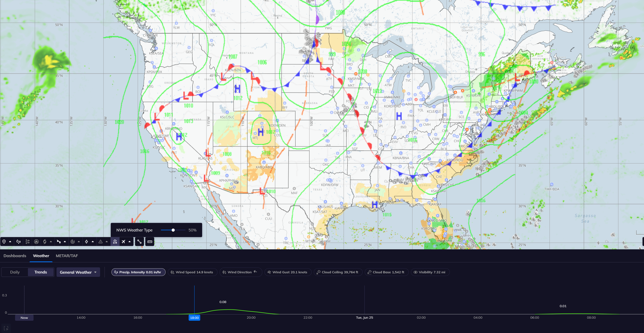Click the KORD/ORD airport label
Viewport: 644px width, 333px height.
pyautogui.click(x=392, y=106)
